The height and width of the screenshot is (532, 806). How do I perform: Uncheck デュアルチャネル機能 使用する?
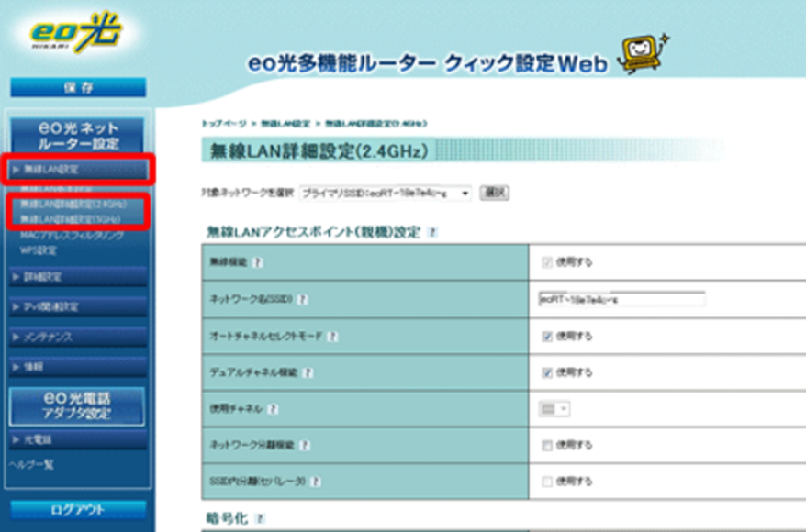click(x=547, y=372)
